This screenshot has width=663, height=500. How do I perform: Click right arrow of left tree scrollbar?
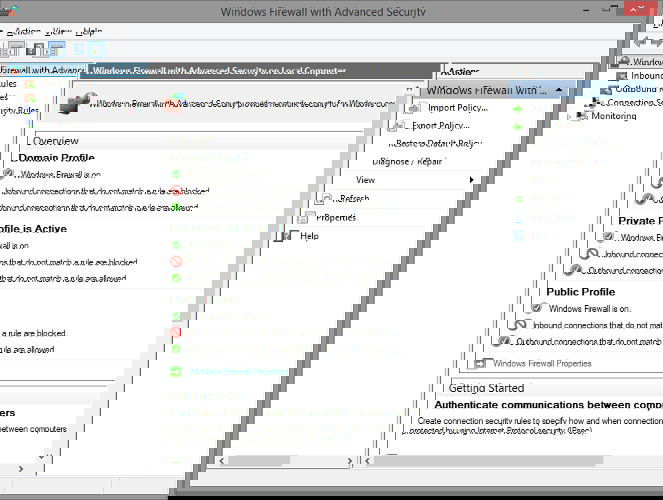pos(21,469)
